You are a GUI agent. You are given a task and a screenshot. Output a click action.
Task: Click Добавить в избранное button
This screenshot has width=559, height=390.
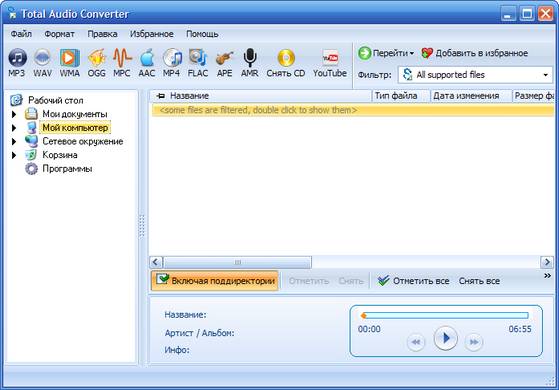475,53
